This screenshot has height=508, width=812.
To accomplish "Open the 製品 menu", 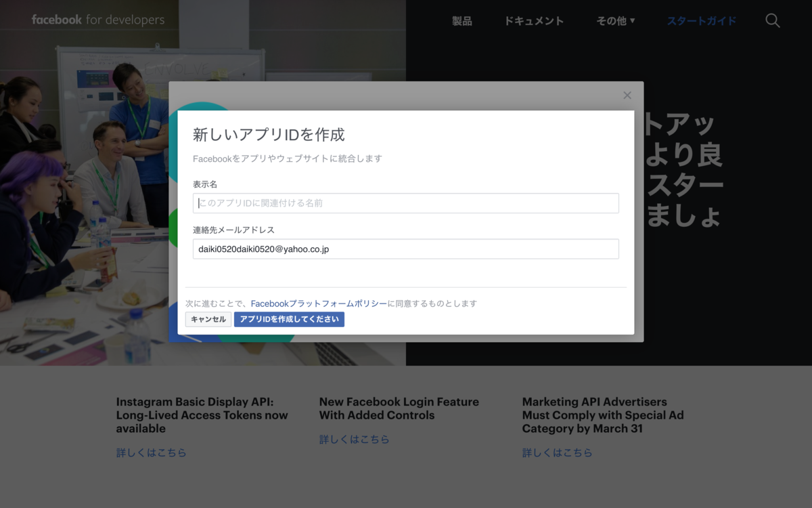I will 462,21.
